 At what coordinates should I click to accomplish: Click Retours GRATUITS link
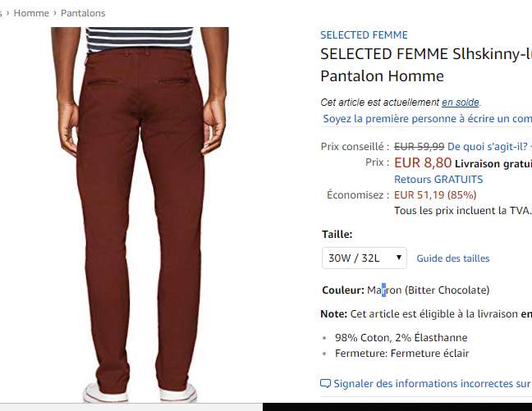(x=438, y=180)
